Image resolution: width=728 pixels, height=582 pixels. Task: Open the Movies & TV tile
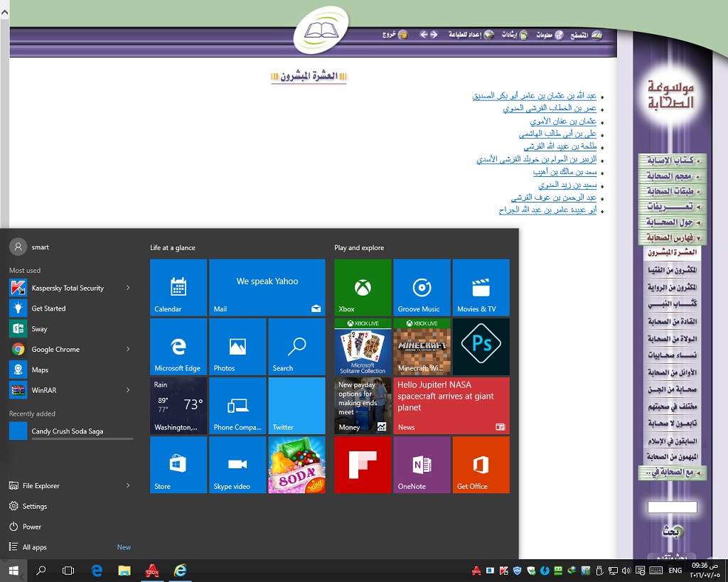click(481, 288)
